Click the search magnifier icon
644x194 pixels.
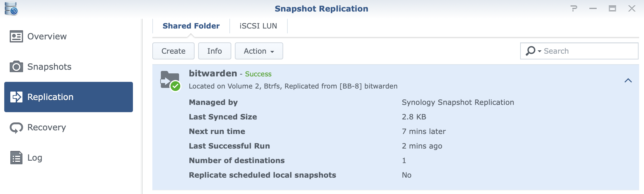530,51
